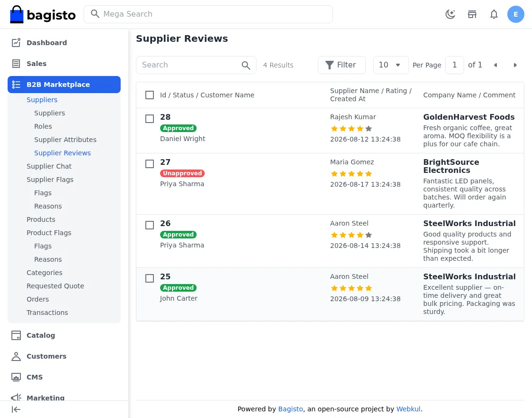Click the page number input
This screenshot has width=532, height=418.
tap(454, 65)
